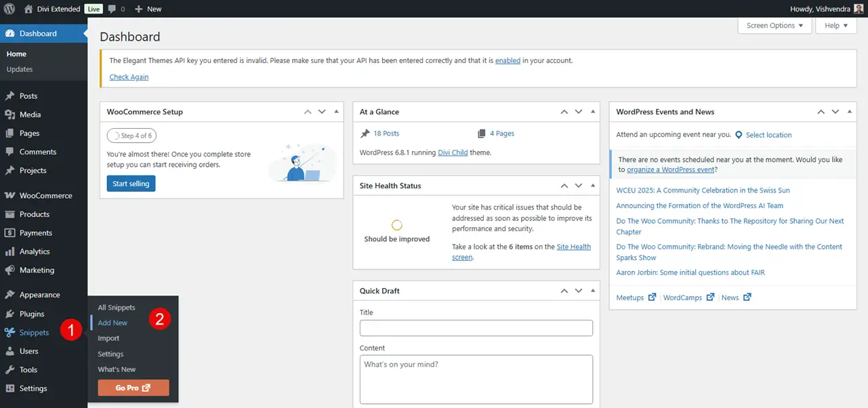Viewport: 868px width, 408px height.
Task: Collapse the Site Health Status widget
Action: (593, 186)
